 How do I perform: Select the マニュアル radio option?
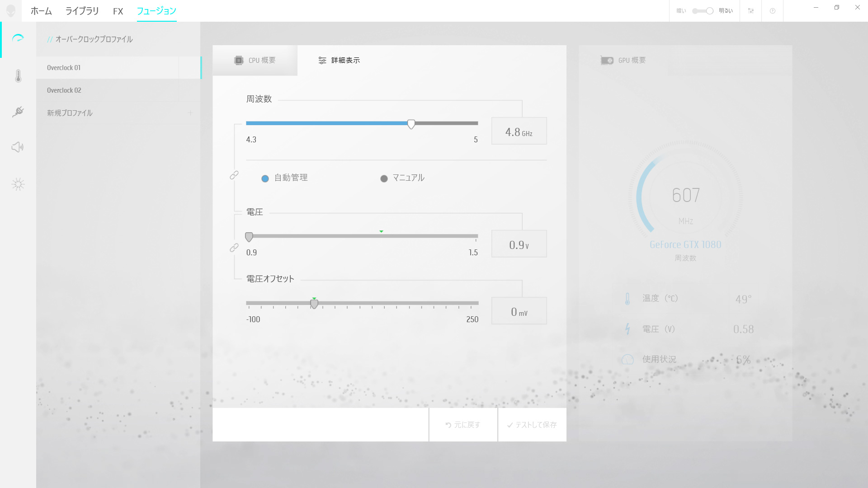tap(384, 178)
